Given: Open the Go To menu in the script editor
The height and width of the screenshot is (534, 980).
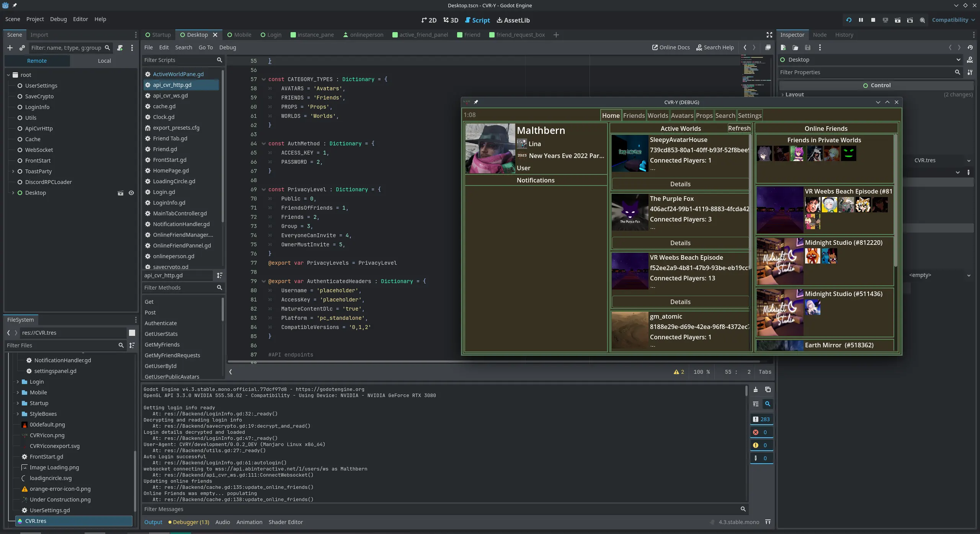Looking at the screenshot, I should pyautogui.click(x=206, y=47).
